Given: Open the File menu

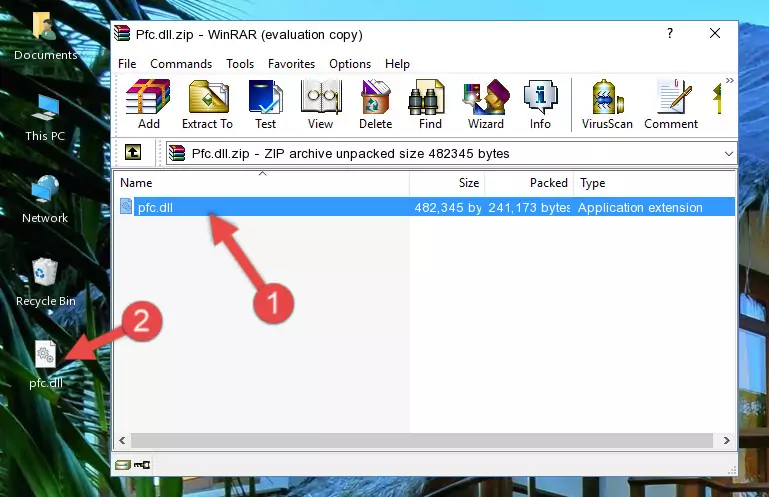Looking at the screenshot, I should pyautogui.click(x=127, y=64).
